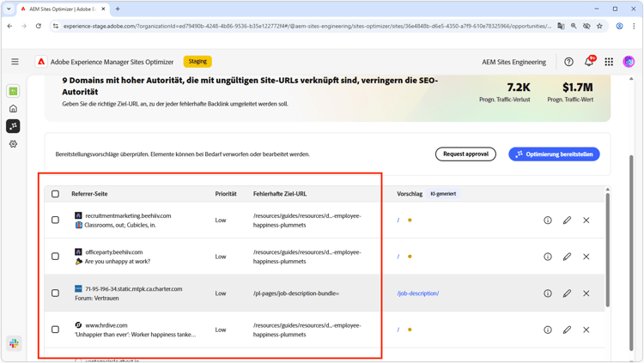Dismiss the officeparty.beehiiv.com suggestion
This screenshot has height=363, width=644.
click(x=586, y=257)
